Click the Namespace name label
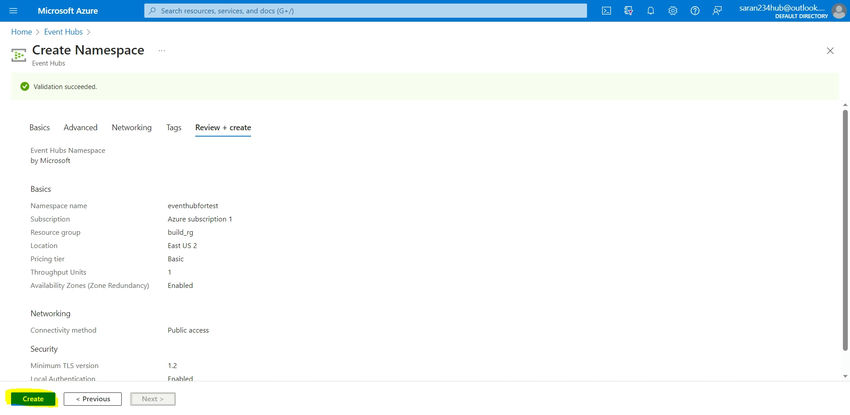850x415 pixels. click(x=59, y=206)
